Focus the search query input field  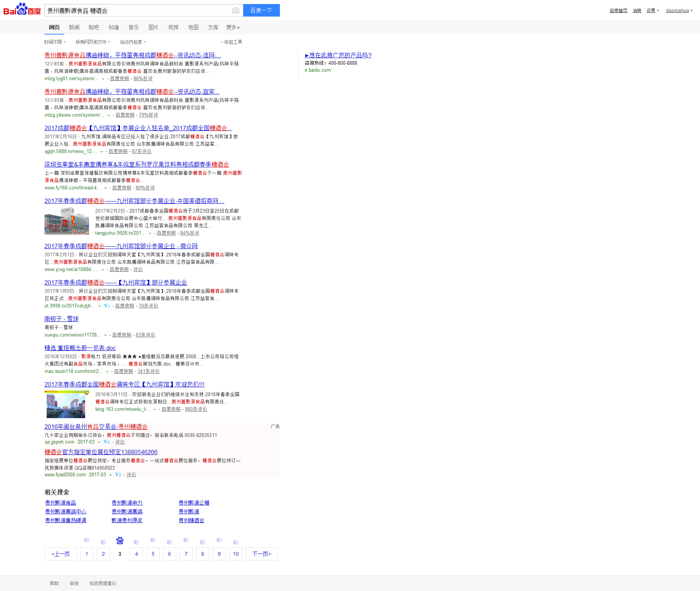pyautogui.click(x=138, y=11)
